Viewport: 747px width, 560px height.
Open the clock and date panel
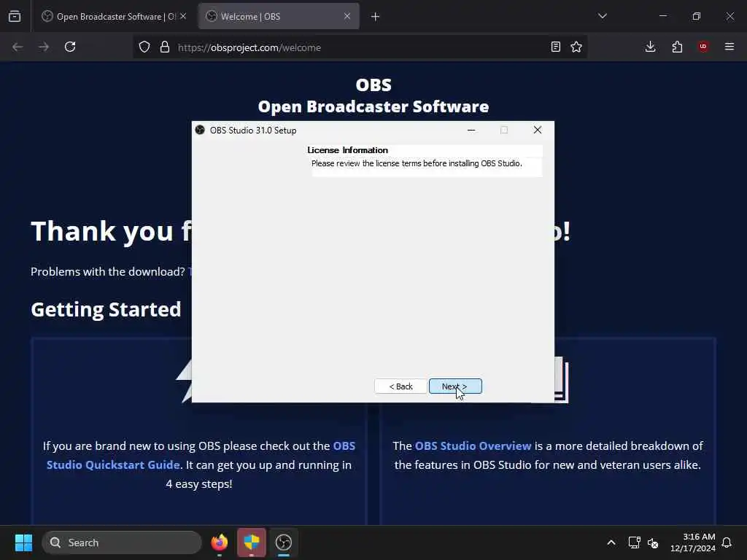pos(693,542)
